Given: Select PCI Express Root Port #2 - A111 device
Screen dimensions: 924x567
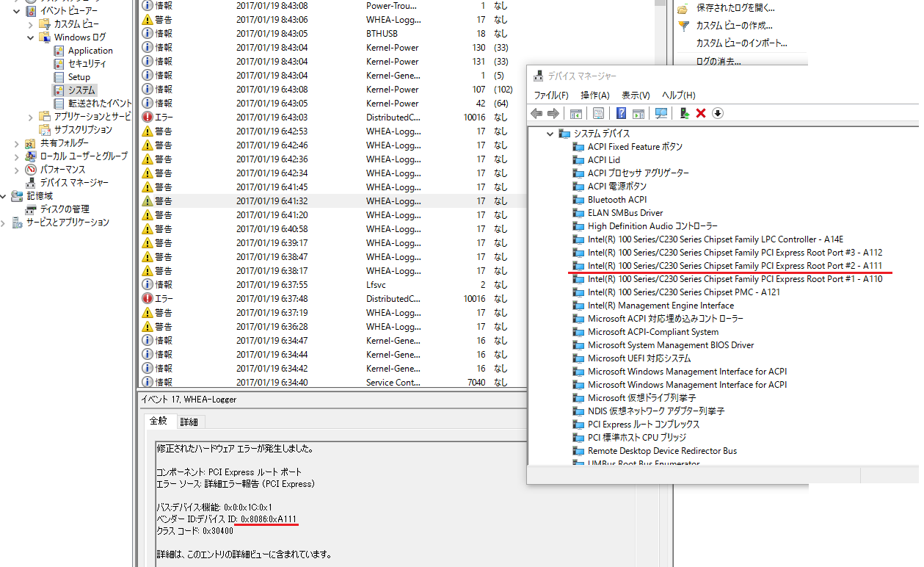Looking at the screenshot, I should point(735,266).
